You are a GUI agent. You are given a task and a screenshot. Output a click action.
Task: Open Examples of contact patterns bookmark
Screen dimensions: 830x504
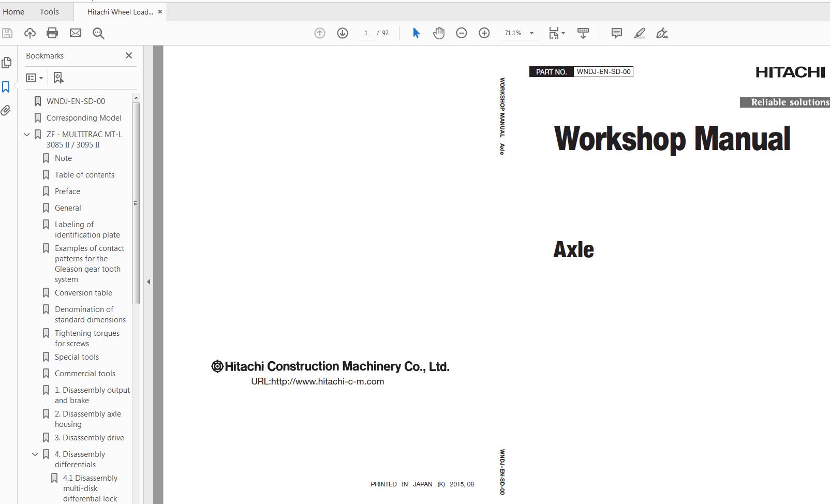point(90,264)
